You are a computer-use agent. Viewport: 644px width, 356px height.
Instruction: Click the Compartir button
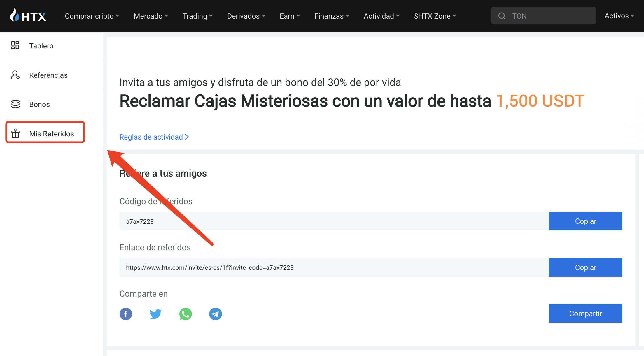point(585,313)
